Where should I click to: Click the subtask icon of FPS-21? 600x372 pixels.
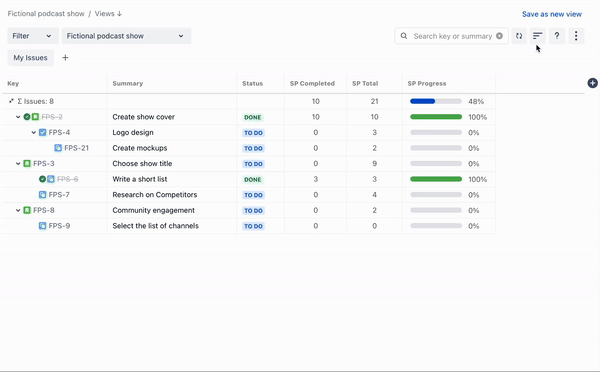pos(58,148)
